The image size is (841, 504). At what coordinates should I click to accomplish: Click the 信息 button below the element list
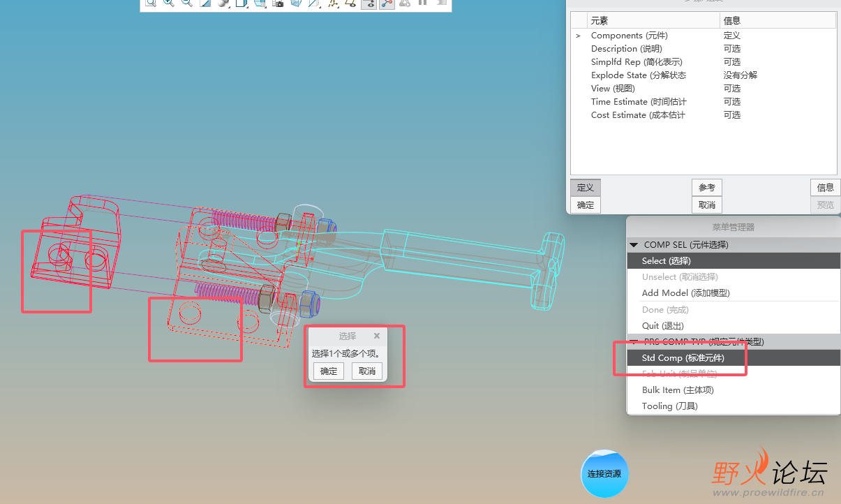(x=826, y=187)
